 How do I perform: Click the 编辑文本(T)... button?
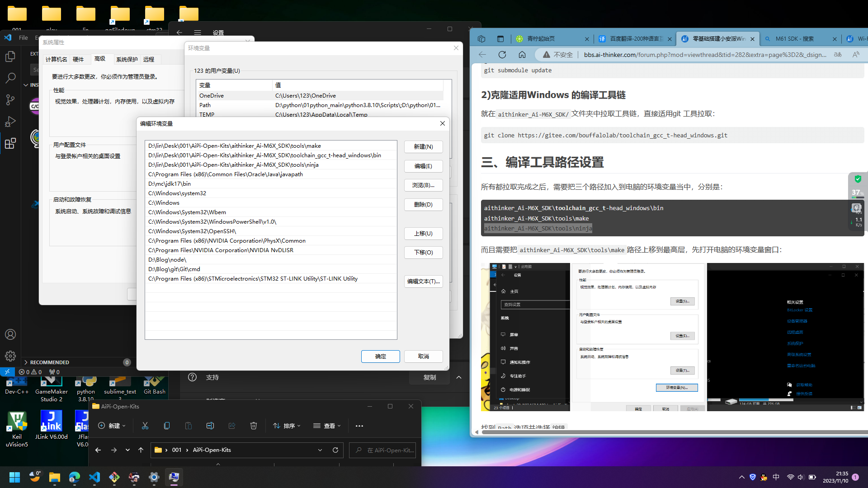[x=424, y=282]
